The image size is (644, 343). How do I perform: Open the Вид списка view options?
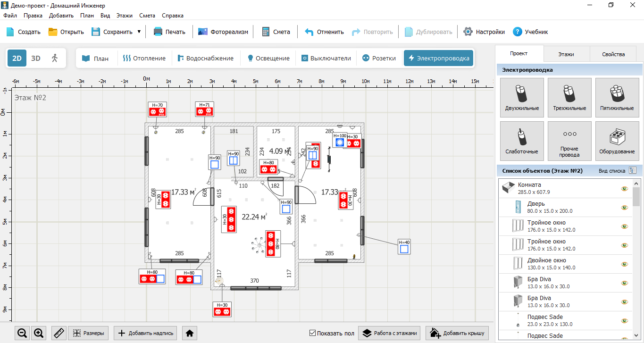633,170
